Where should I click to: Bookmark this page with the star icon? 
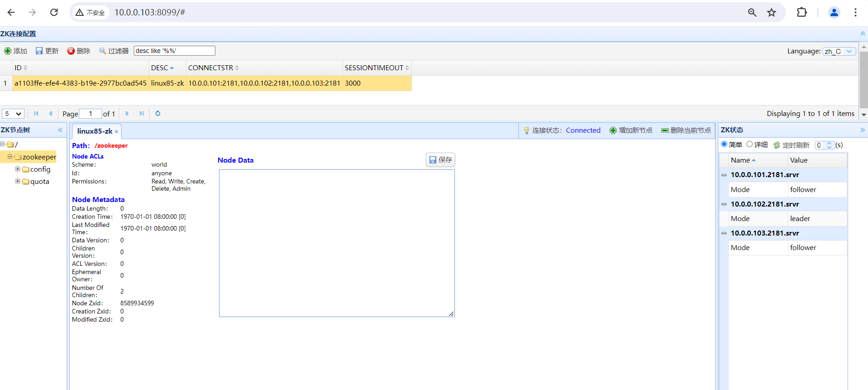coord(771,13)
